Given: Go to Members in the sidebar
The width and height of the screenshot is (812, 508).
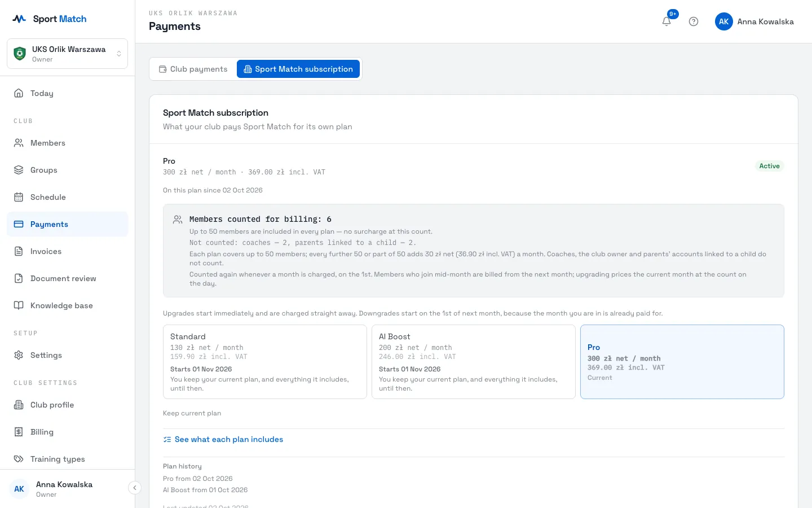Looking at the screenshot, I should [67, 143].
